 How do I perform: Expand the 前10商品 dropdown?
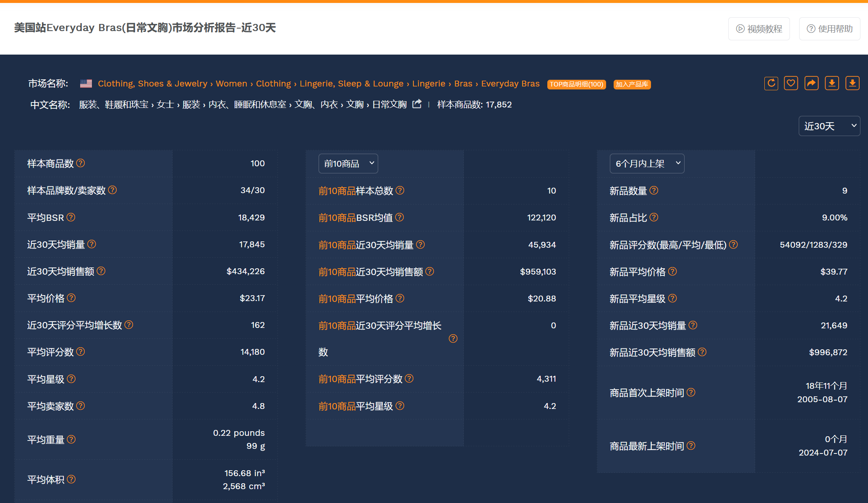pos(348,163)
